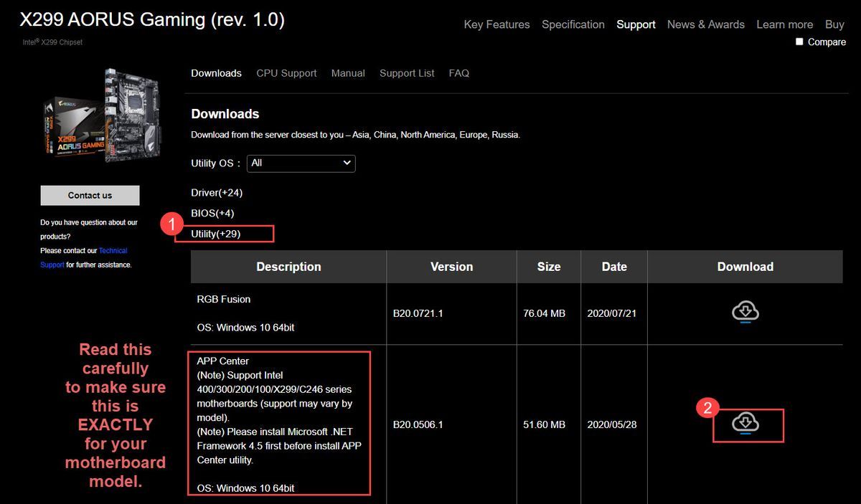Open the Manual tab

[348, 73]
